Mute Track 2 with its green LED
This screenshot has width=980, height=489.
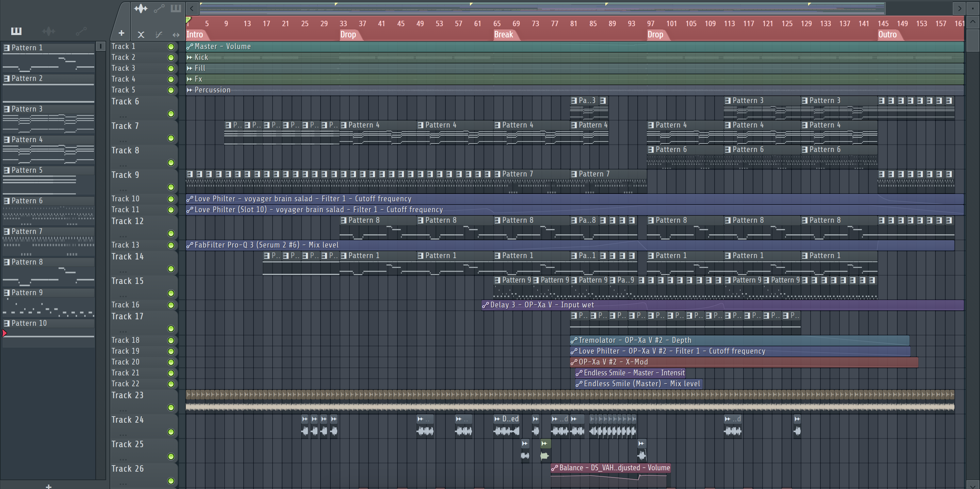click(x=171, y=58)
